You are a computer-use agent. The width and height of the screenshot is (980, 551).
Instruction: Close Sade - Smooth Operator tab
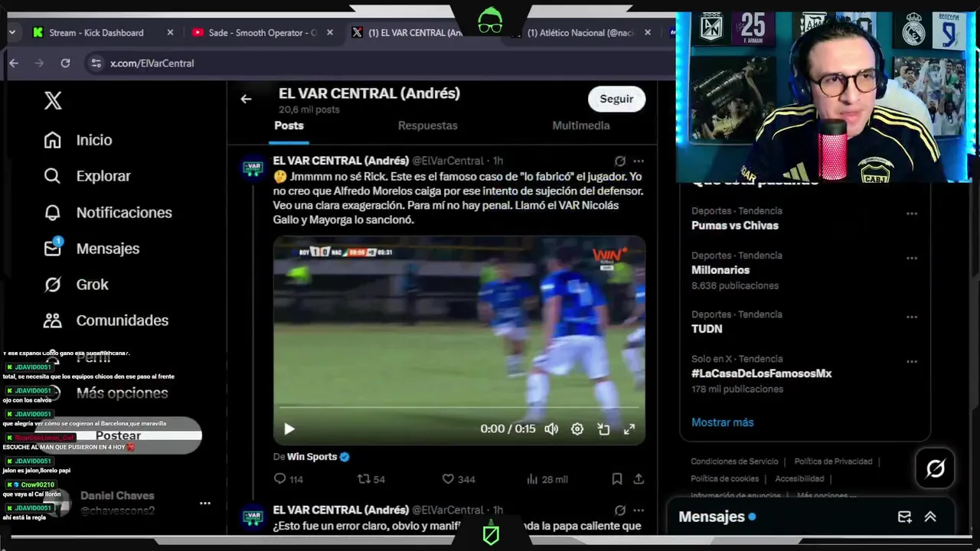coord(330,33)
